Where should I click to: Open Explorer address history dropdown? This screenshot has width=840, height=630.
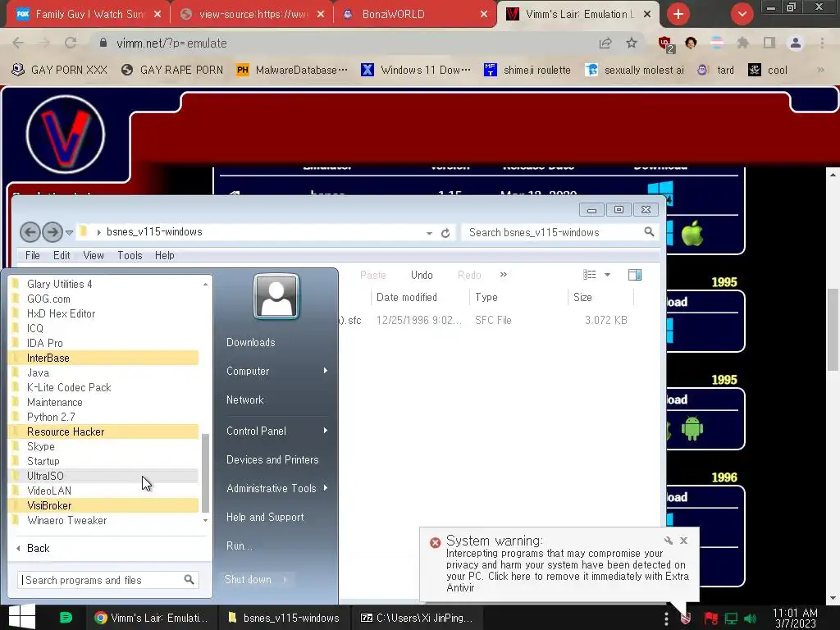(x=429, y=233)
